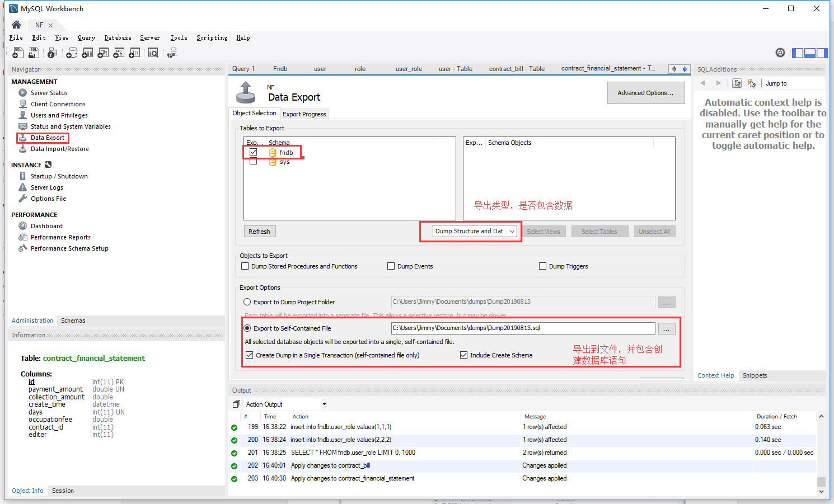Toggle the right SQL Additions panel icon
The height and width of the screenshot is (504, 834).
pos(822,53)
